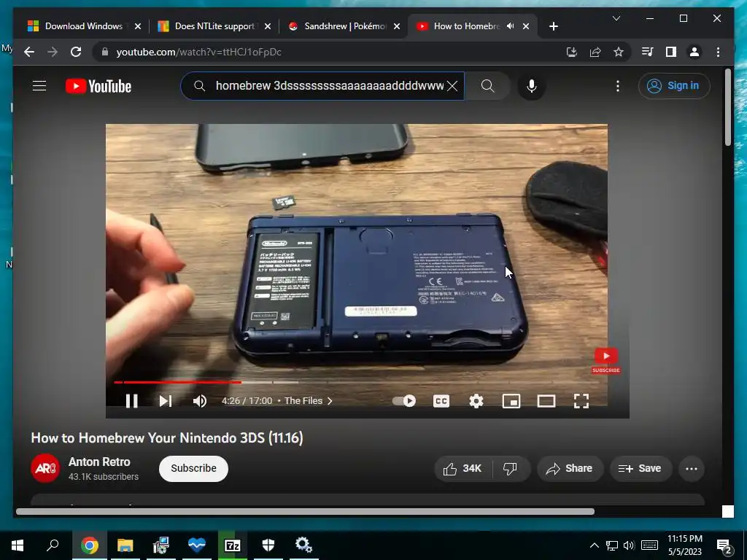
Task: Share the video
Action: click(570, 469)
